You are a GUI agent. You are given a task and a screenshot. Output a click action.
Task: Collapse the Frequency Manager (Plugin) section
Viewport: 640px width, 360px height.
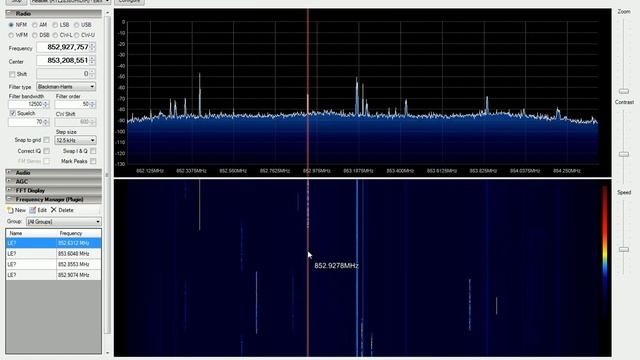tap(9, 199)
